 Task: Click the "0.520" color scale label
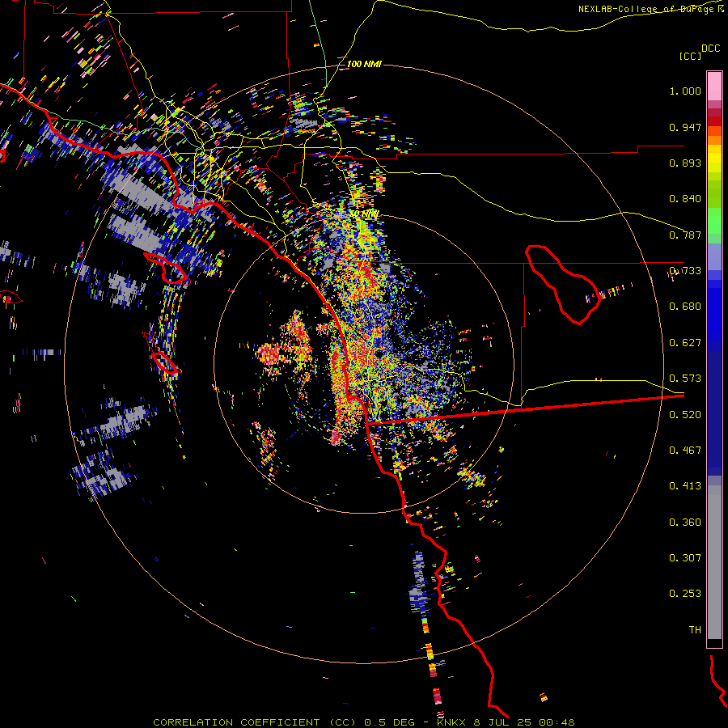[x=685, y=415]
